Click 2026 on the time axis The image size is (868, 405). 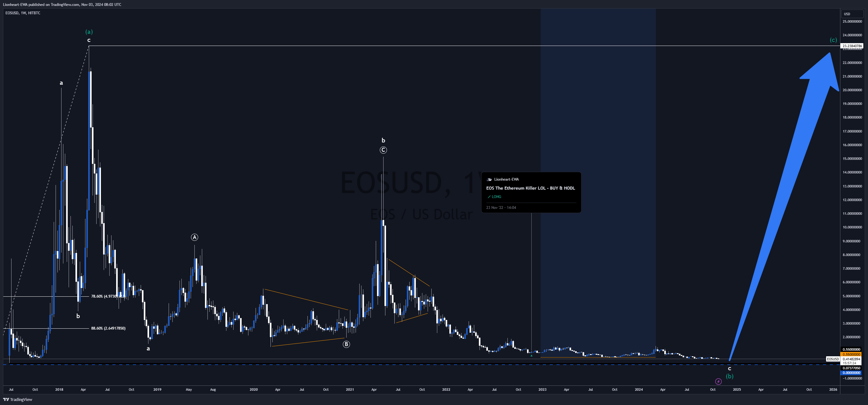coord(833,389)
